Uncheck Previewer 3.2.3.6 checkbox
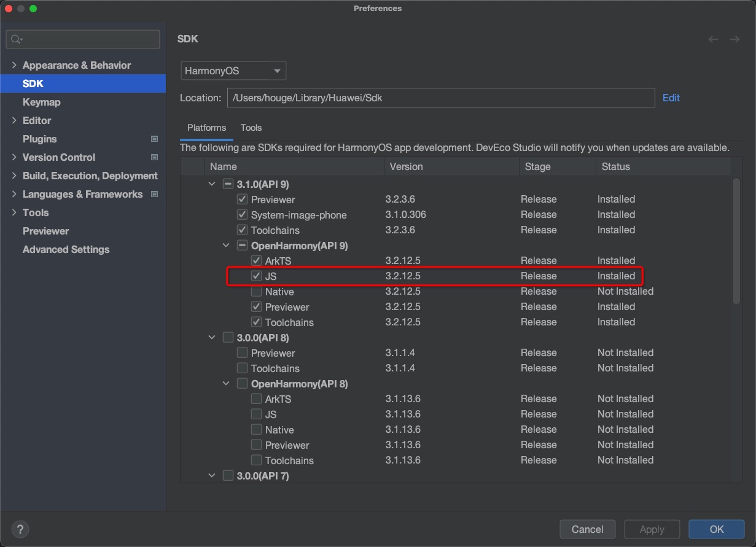The height and width of the screenshot is (547, 756). pos(242,200)
